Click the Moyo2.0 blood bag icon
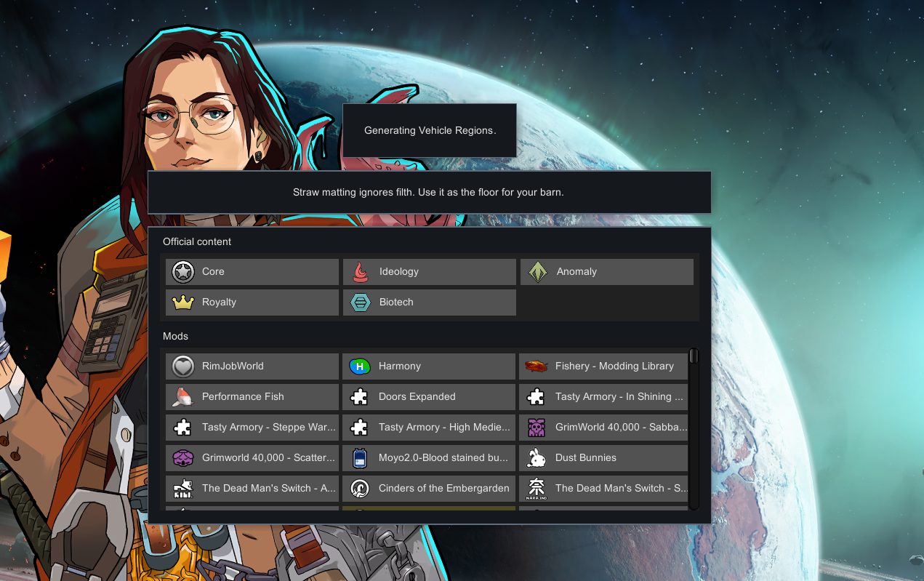The image size is (924, 581). [359, 458]
